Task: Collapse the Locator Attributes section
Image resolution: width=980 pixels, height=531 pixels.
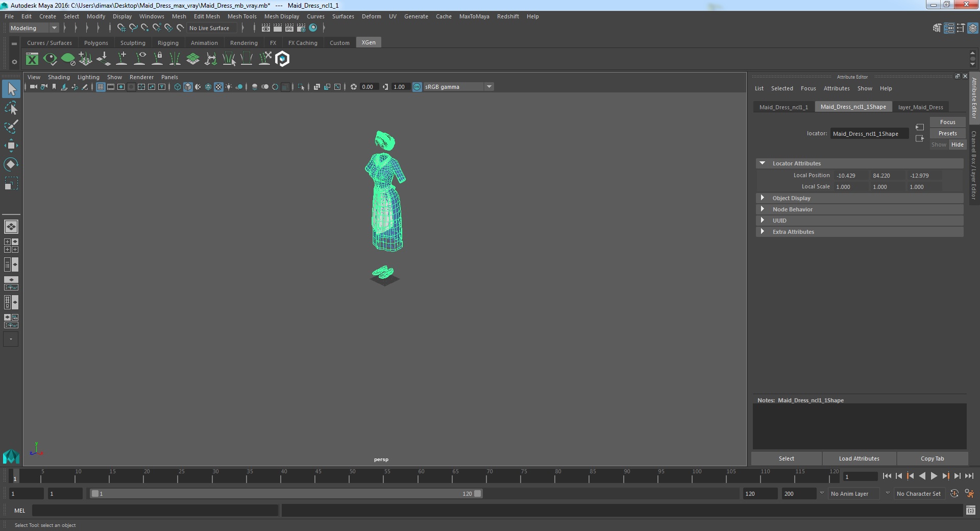Action: coord(762,163)
